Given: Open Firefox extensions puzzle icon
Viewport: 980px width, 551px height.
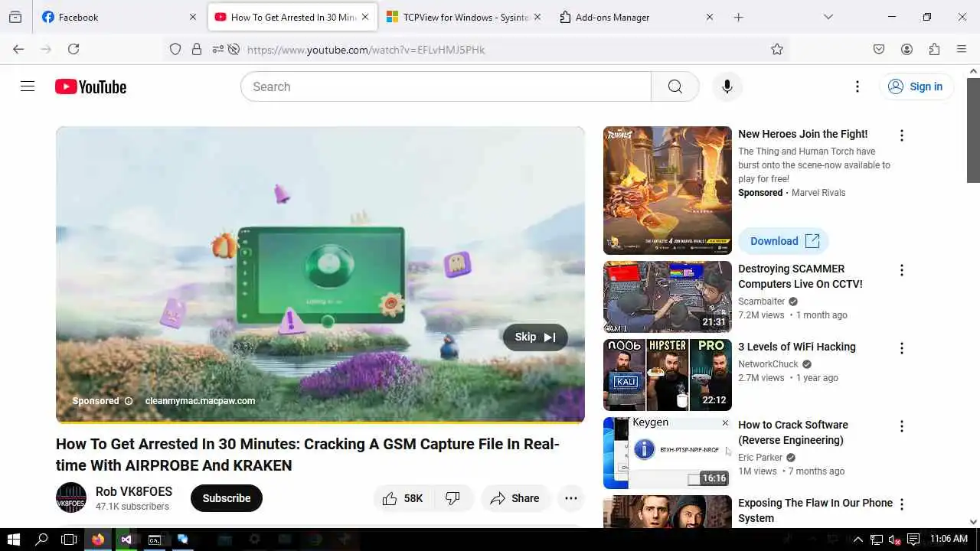Looking at the screenshot, I should tap(934, 49).
